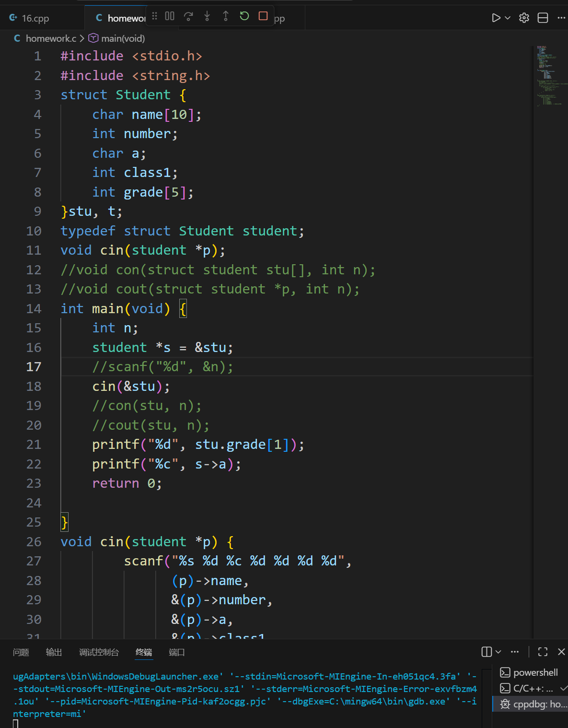Select main(void) breadcrumb symbol
The image size is (568, 728).
[x=123, y=38]
